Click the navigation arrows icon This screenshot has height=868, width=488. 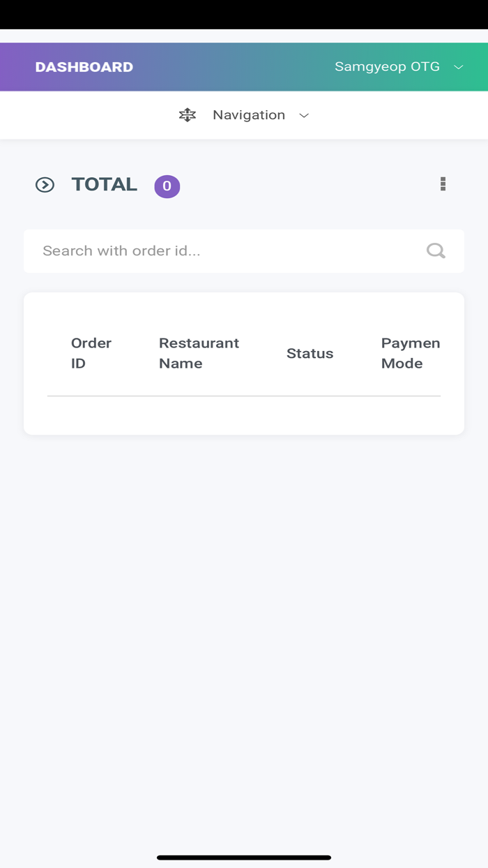point(188,115)
